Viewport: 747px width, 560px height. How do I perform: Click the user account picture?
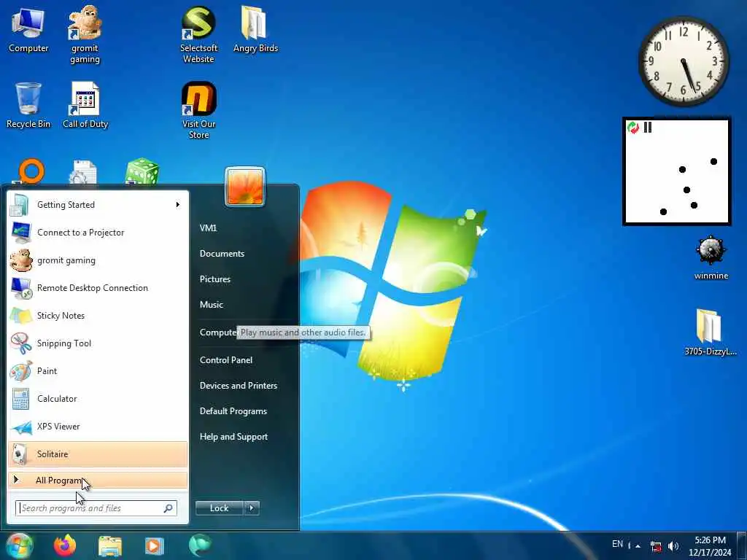point(245,187)
